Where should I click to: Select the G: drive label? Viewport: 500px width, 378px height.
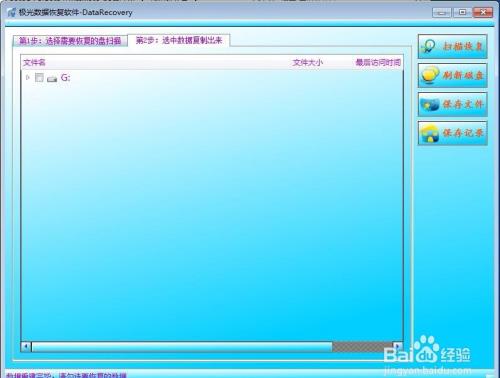tap(65, 78)
